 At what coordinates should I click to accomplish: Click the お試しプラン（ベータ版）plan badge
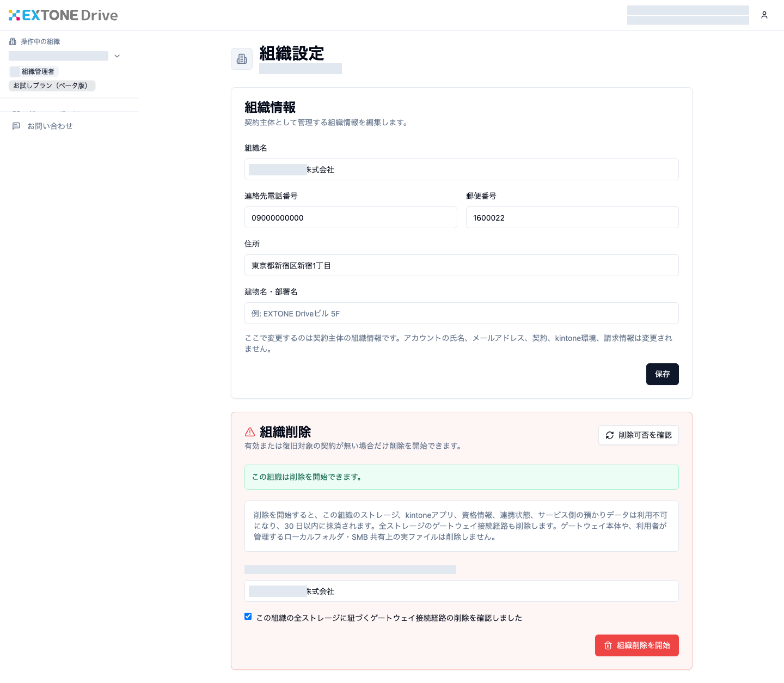(x=52, y=86)
